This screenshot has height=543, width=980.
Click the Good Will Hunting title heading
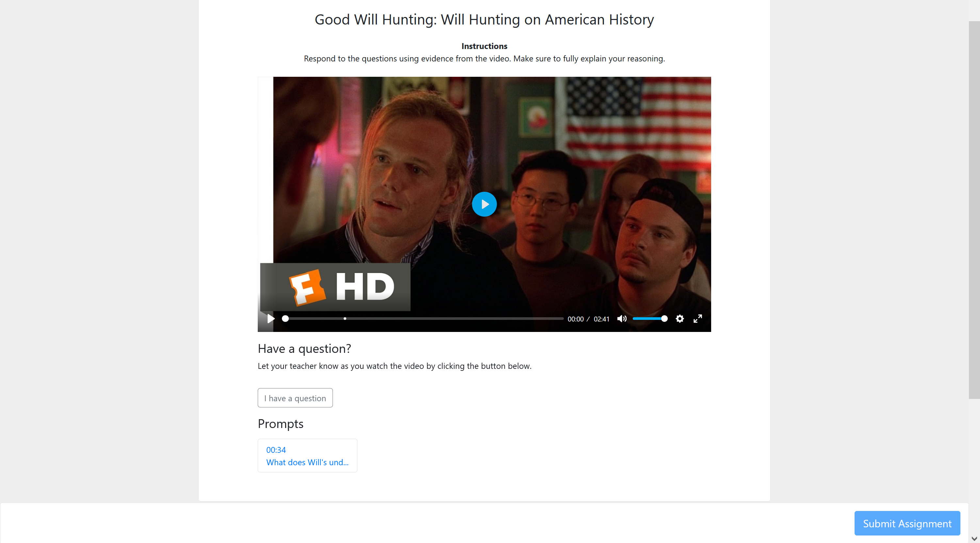484,19
